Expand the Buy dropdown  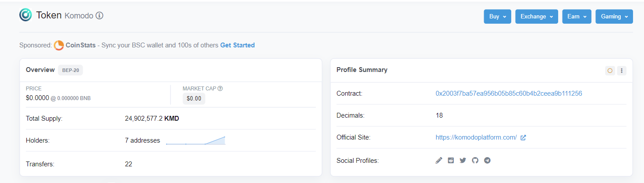497,17
